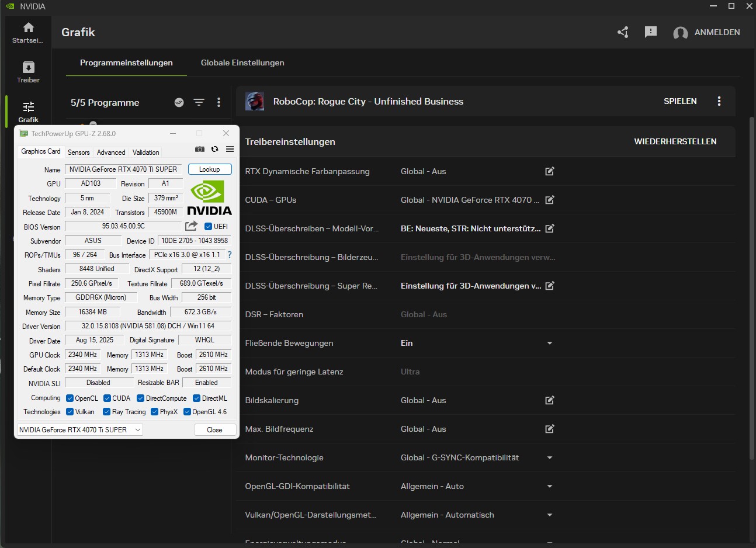
Task: Toggle the Ray Tracing checkbox
Action: 107,412
